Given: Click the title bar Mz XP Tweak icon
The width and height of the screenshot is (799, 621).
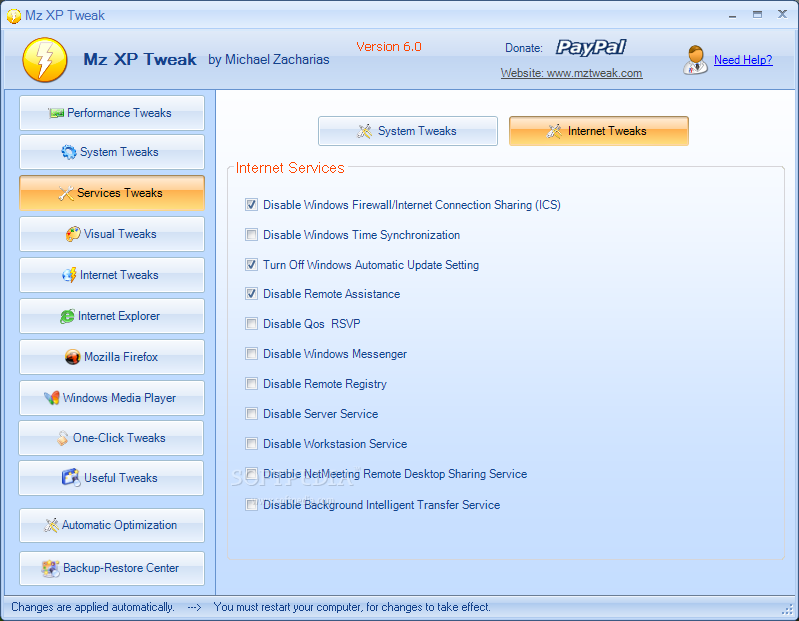Looking at the screenshot, I should tap(14, 16).
